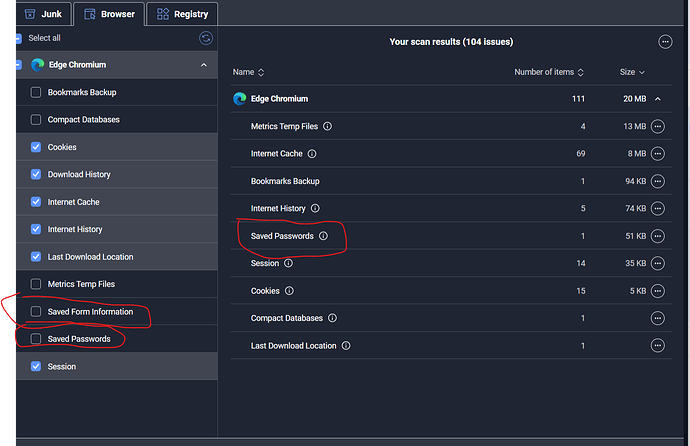The height and width of the screenshot is (446, 690).
Task: Open more options for Bookmarks Backup row
Action: (657, 181)
